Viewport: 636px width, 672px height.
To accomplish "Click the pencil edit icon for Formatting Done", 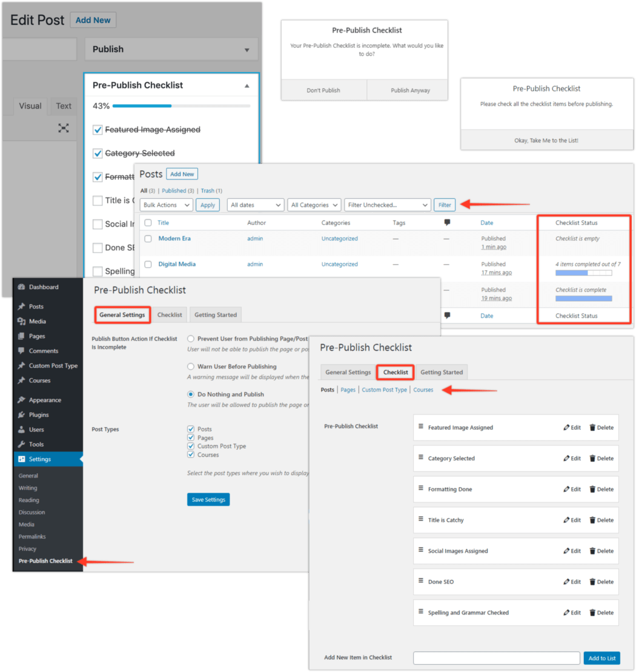I will [566, 489].
